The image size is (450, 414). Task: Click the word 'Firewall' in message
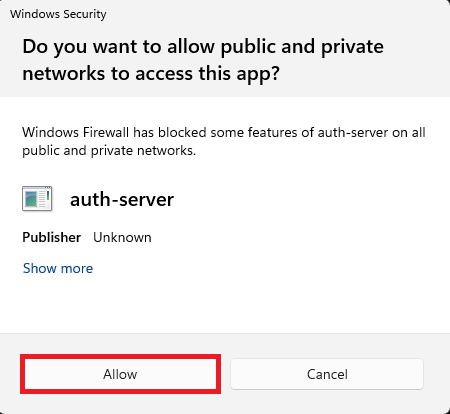click(106, 133)
